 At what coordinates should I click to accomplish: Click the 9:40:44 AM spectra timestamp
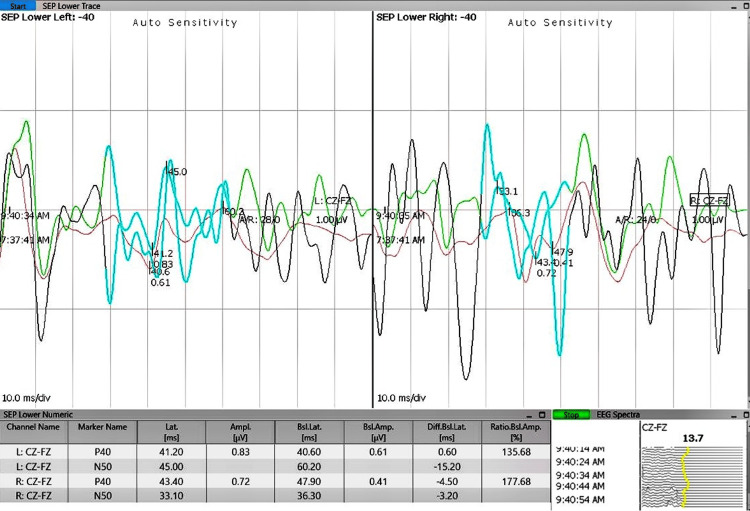coord(580,486)
